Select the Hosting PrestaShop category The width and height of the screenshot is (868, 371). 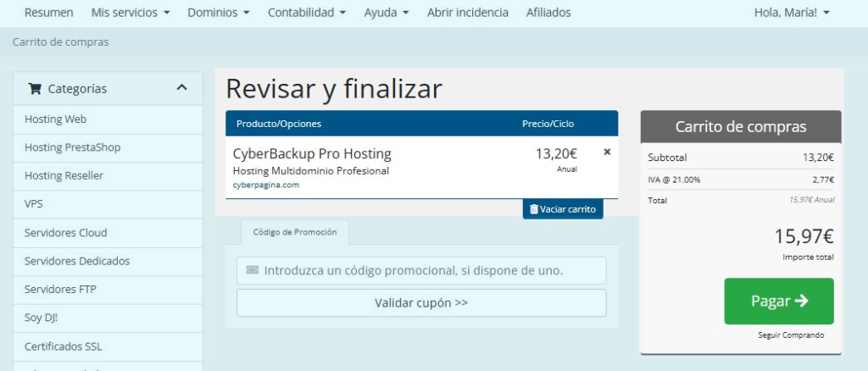click(108, 147)
